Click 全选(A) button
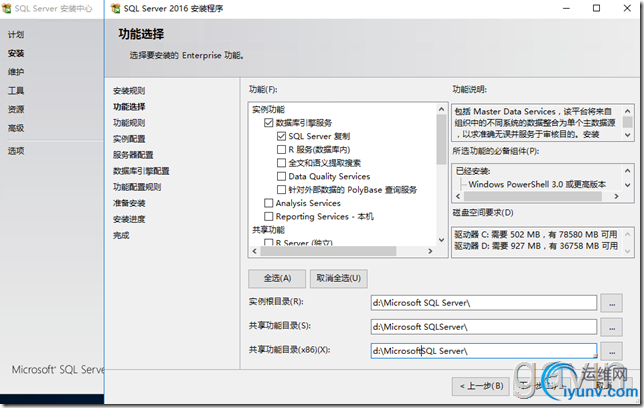The height and width of the screenshot is (408, 644). pos(277,279)
